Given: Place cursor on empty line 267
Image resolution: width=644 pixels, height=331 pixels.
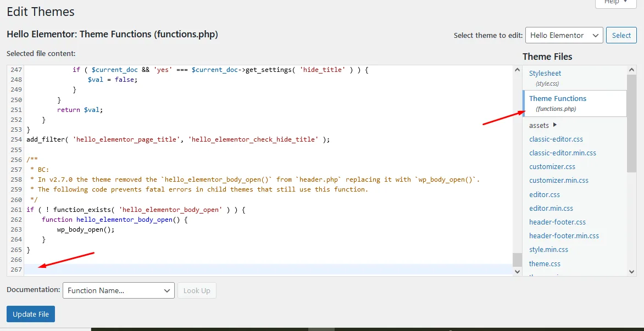Looking at the screenshot, I should (268, 270).
